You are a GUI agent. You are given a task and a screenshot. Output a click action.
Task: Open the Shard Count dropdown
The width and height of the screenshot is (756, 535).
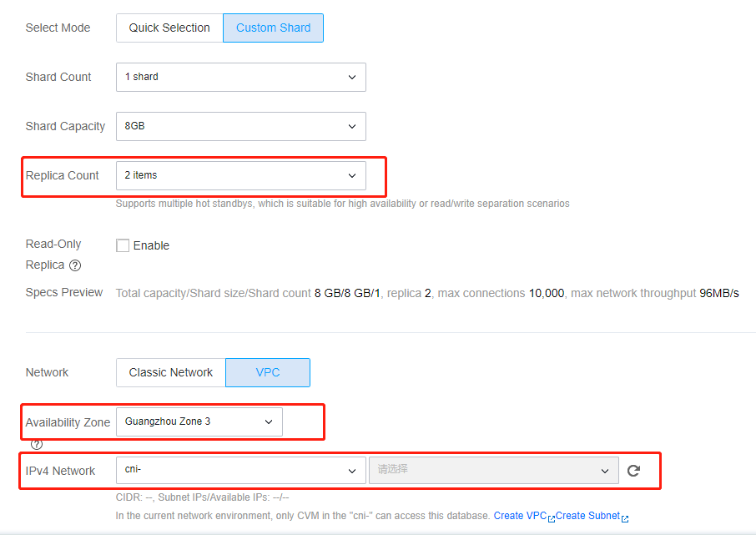point(241,77)
